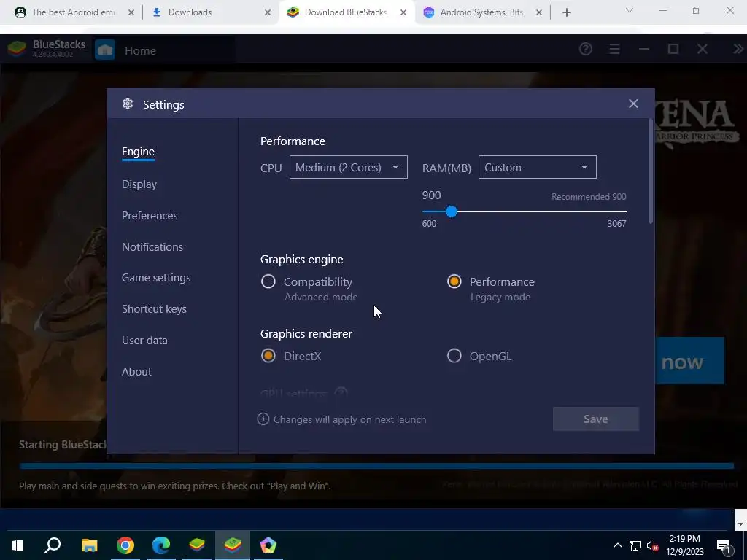
Task: Click the blue 'now' banner button
Action: [690, 361]
